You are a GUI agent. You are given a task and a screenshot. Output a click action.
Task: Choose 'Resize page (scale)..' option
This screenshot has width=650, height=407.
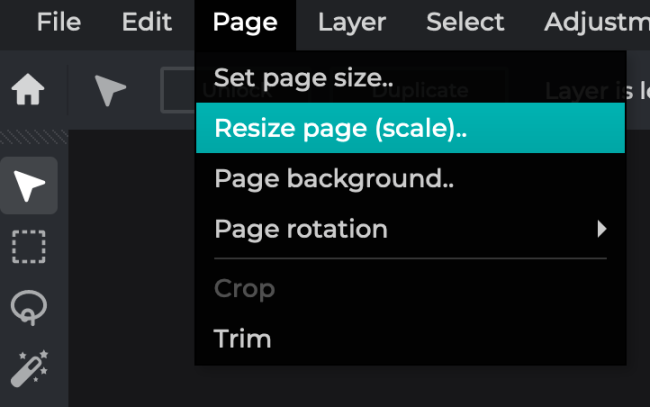[340, 128]
